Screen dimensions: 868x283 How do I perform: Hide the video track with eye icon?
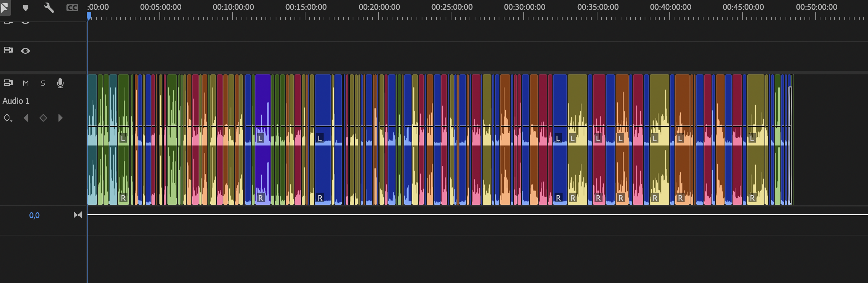pyautogui.click(x=25, y=51)
